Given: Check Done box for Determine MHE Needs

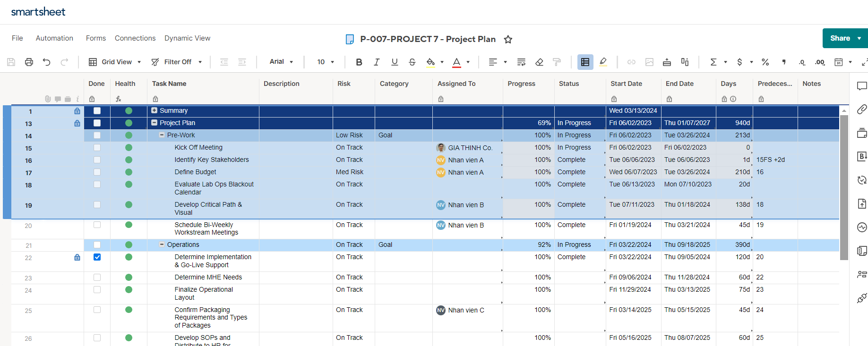Looking at the screenshot, I should pos(97,277).
